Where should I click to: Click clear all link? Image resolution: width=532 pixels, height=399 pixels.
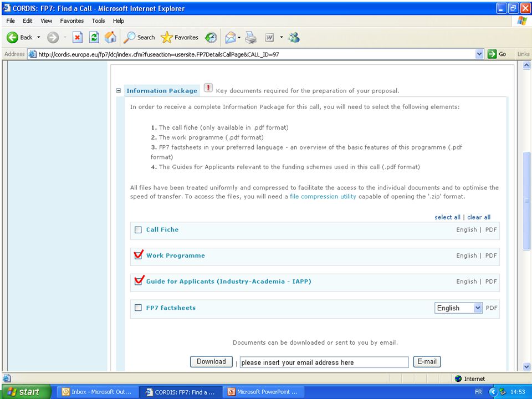tap(479, 217)
